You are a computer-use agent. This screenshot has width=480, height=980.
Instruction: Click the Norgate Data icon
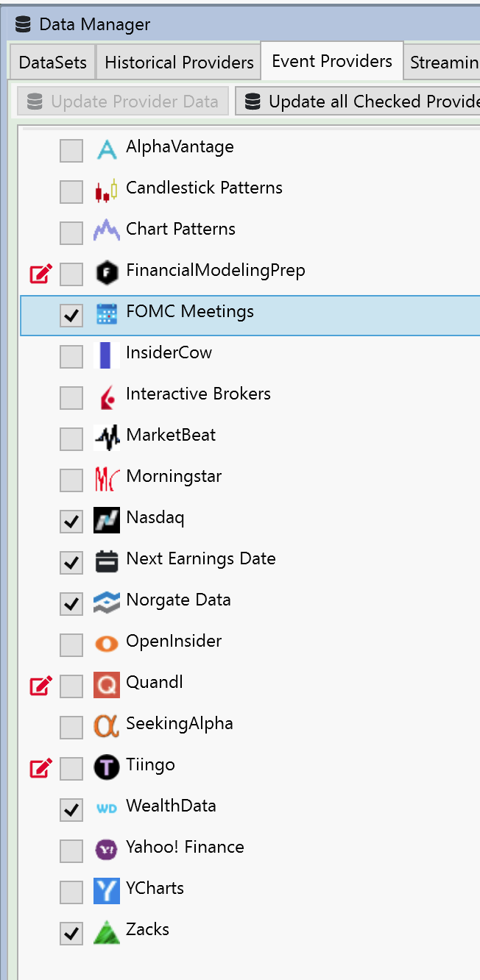point(107,603)
